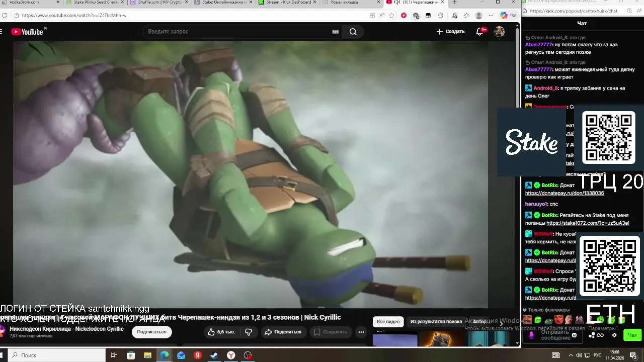The image size is (644, 362).
Task: Open Copilot chat button in Edge
Action: (x=508, y=16)
